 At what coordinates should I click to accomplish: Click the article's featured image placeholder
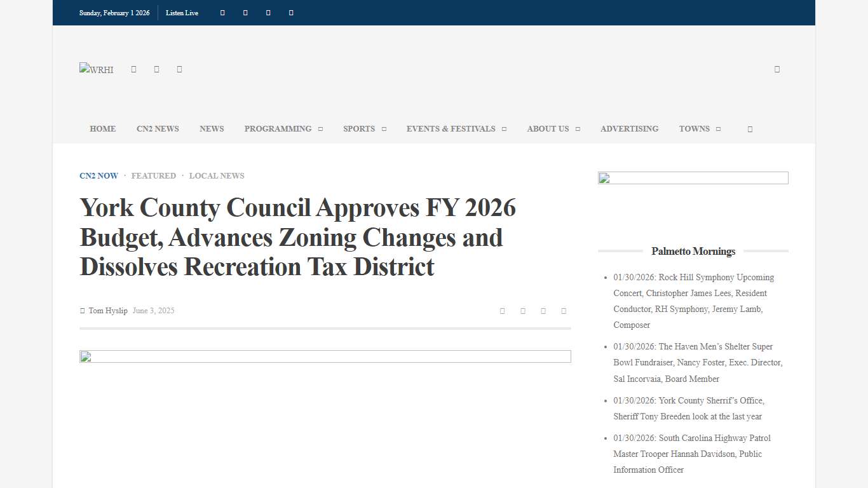[325, 356]
